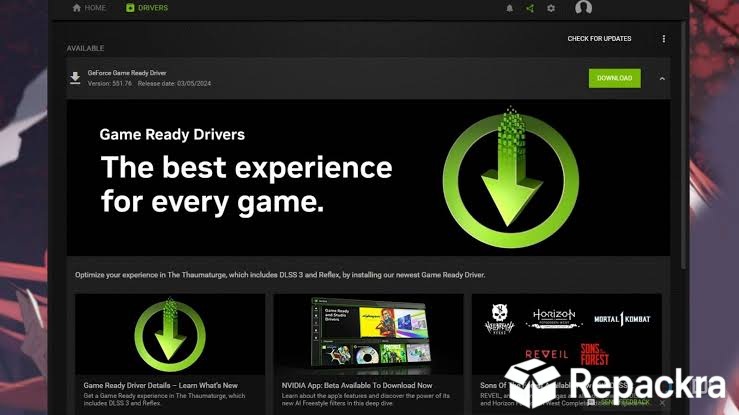The image size is (739, 415).
Task: Open Game Ready Driver Details thumbnail
Action: (170, 334)
